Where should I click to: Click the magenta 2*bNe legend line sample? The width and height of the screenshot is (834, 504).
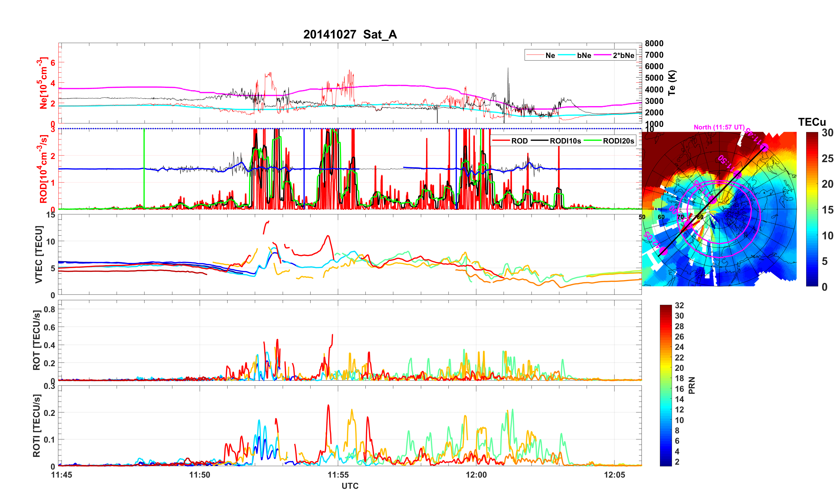click(602, 55)
